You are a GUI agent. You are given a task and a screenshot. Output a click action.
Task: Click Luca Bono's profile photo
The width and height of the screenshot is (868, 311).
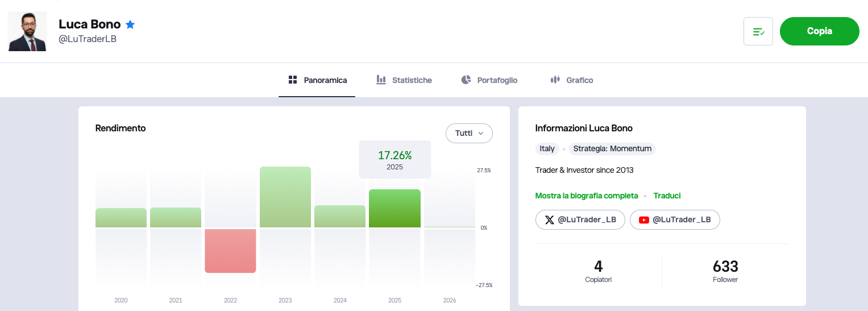tap(27, 32)
